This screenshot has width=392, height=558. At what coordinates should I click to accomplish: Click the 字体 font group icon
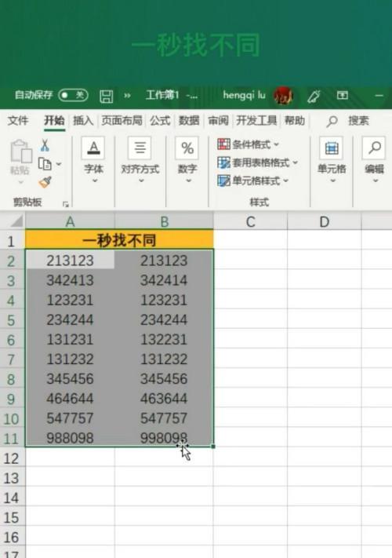click(x=93, y=148)
